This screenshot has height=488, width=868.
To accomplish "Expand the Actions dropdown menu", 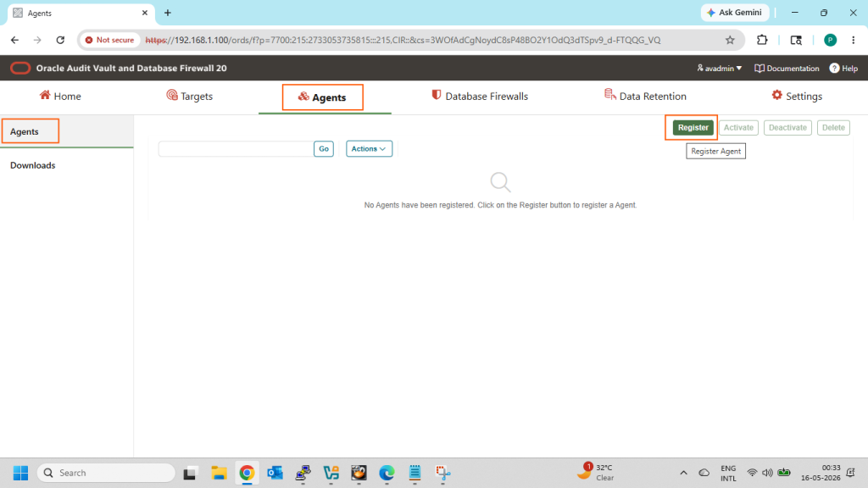I will tap(370, 149).
